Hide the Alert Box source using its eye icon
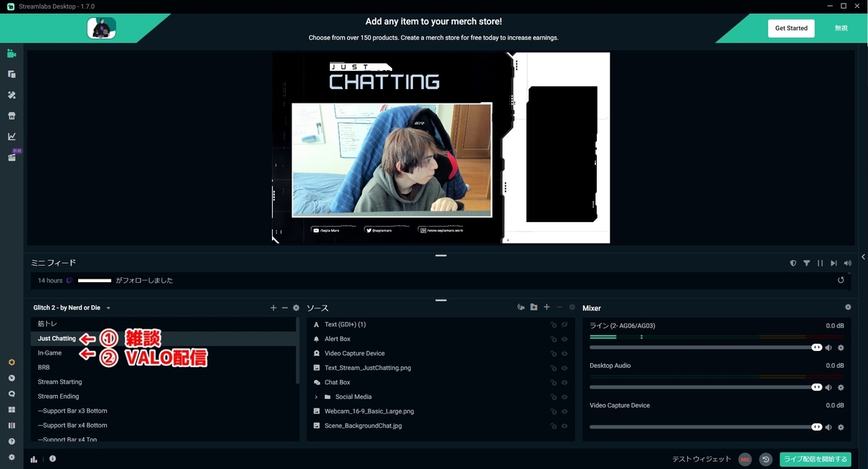Viewport: 868px width, 469px height. (565, 339)
